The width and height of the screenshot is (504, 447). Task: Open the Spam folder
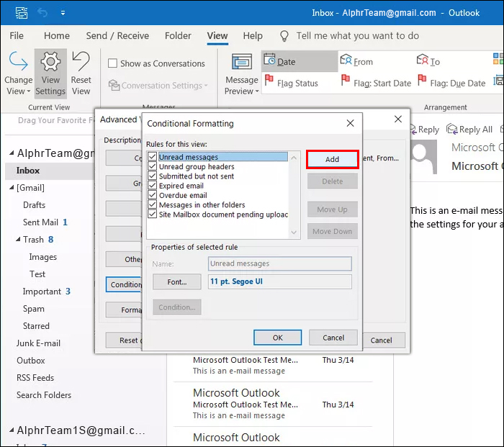(x=33, y=309)
